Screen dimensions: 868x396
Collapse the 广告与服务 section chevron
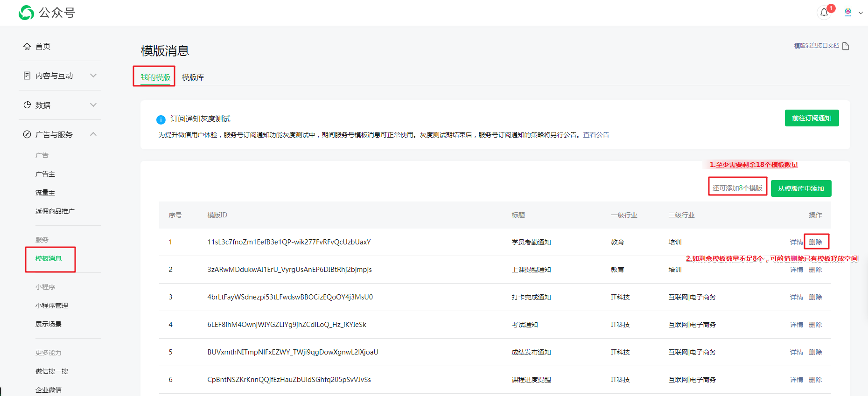tap(93, 134)
